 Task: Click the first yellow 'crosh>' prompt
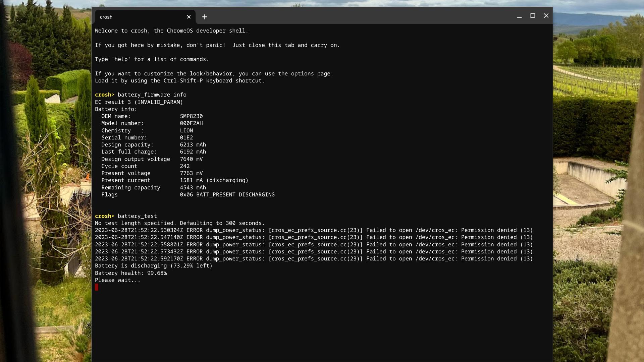click(x=105, y=95)
